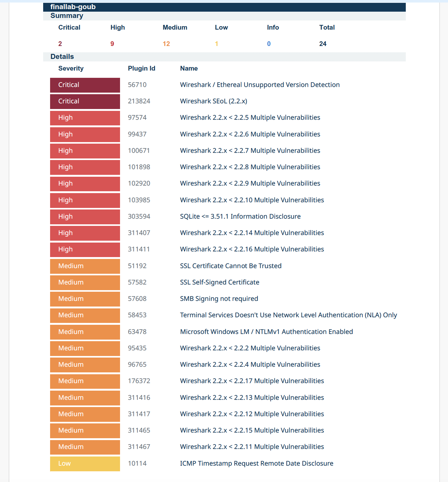The image size is (448, 482).
Task: Select 'SQLite <= 3.51.1 Information Disclosure' name
Action: pyautogui.click(x=240, y=216)
